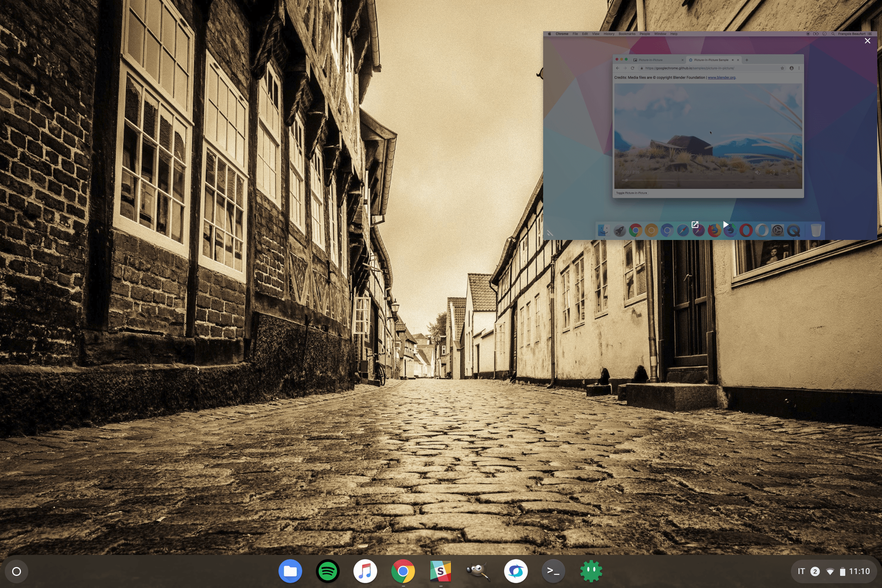Launch Spotify from the shelf
Viewport: 882px width, 588px height.
point(328,571)
